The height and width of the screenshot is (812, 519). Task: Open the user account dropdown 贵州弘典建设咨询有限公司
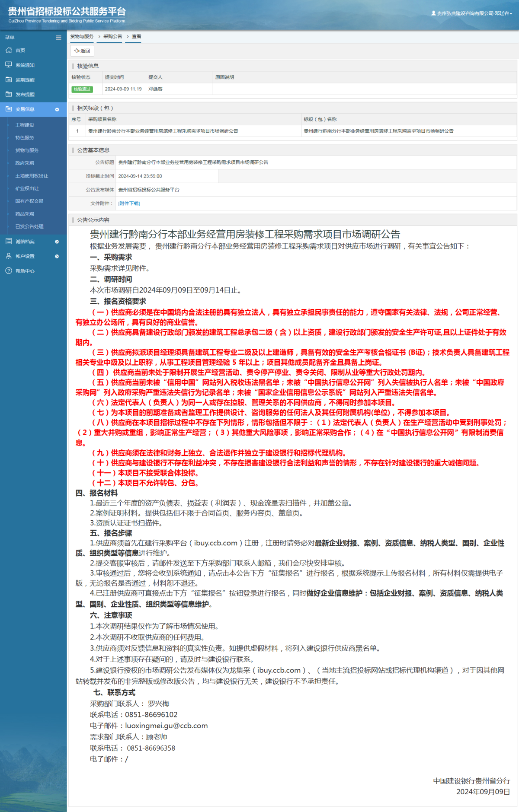[x=472, y=13]
